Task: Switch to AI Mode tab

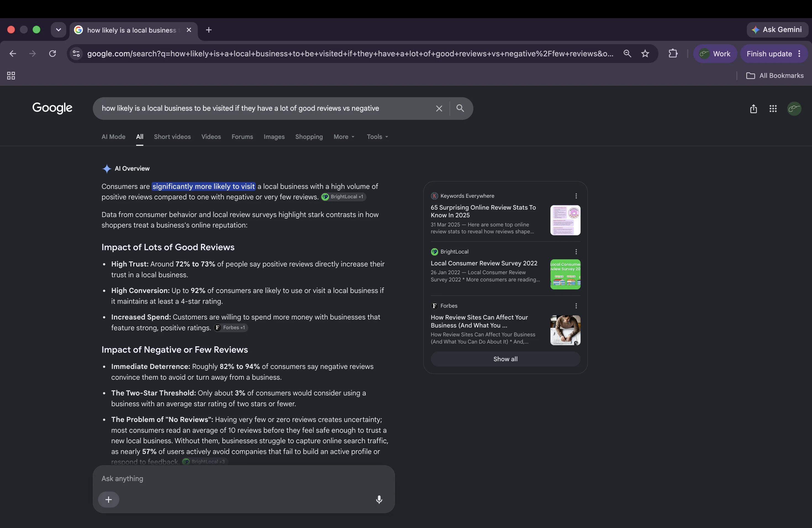Action: click(113, 137)
